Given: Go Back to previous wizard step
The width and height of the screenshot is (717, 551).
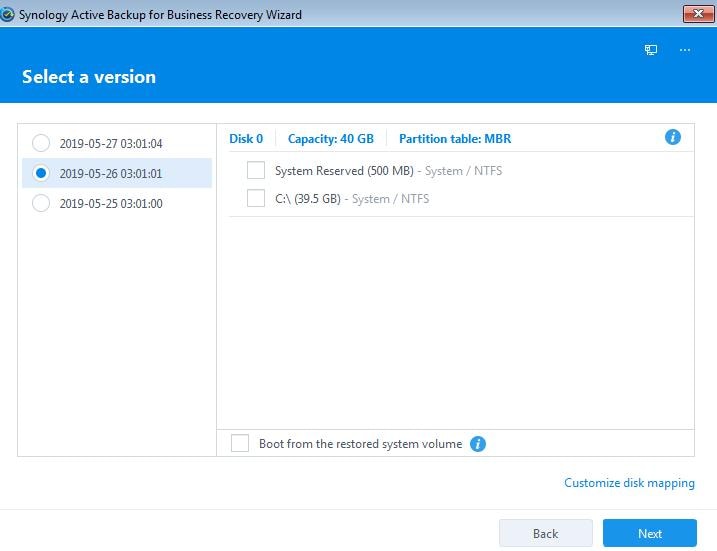Looking at the screenshot, I should tap(546, 533).
